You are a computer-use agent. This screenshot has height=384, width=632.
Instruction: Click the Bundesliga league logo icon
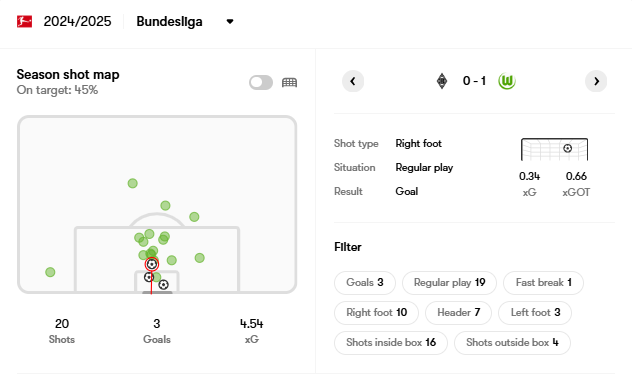point(24,21)
